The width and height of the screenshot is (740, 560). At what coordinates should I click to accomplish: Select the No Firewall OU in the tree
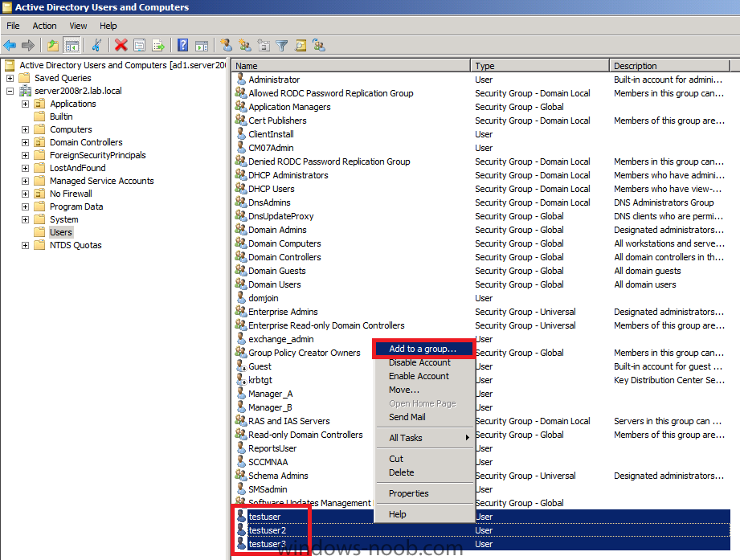pos(71,194)
